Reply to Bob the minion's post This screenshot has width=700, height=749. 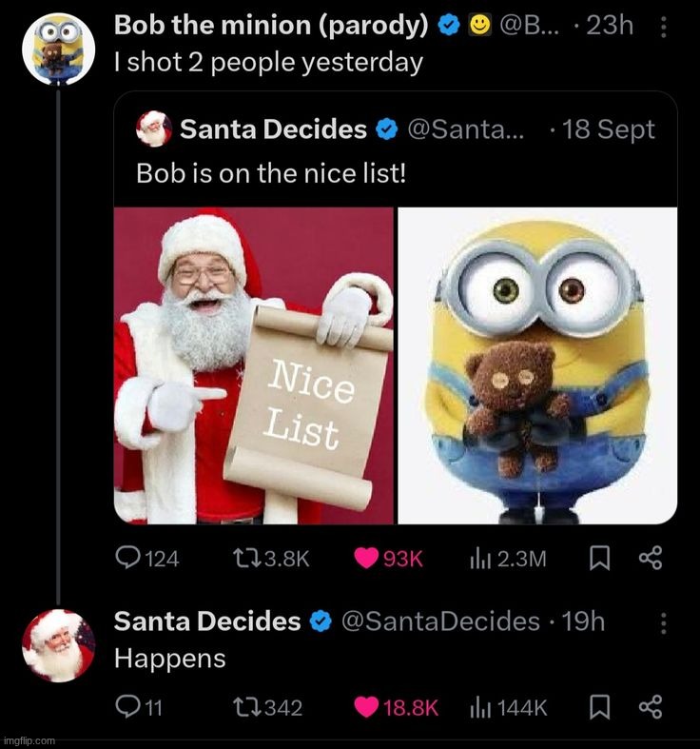pyautogui.click(x=128, y=559)
